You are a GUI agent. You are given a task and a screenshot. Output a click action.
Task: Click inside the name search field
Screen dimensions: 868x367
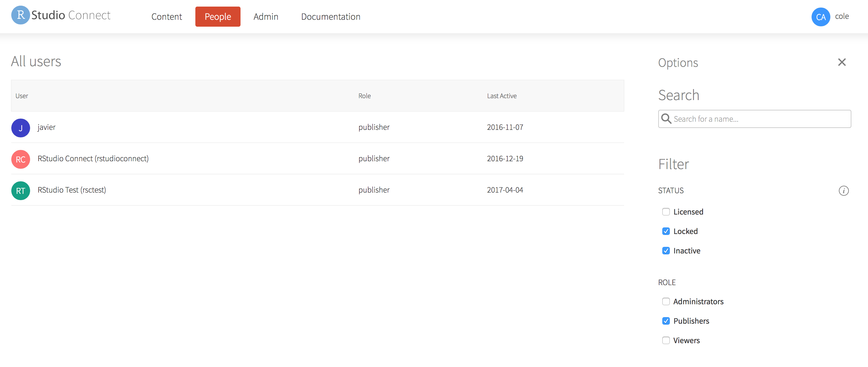(755, 119)
